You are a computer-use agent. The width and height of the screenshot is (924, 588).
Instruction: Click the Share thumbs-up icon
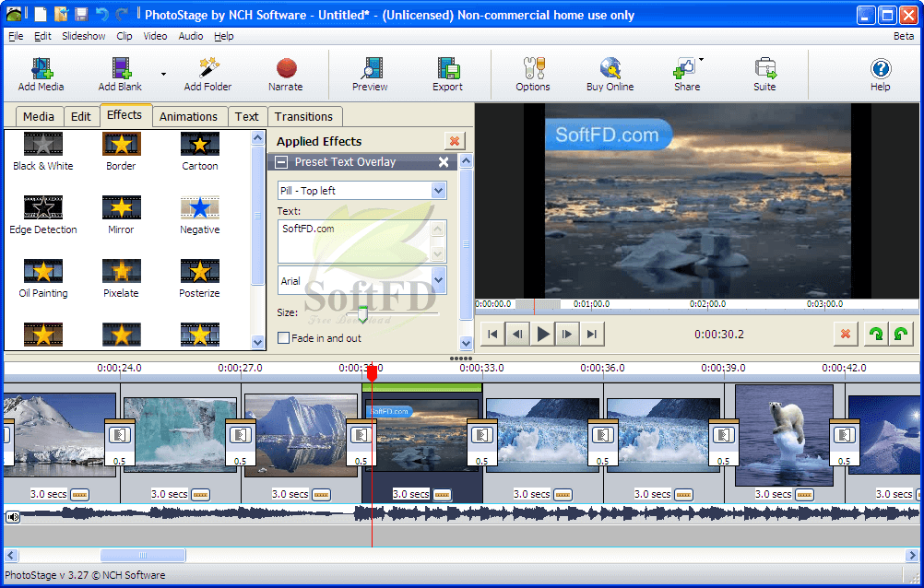point(684,69)
